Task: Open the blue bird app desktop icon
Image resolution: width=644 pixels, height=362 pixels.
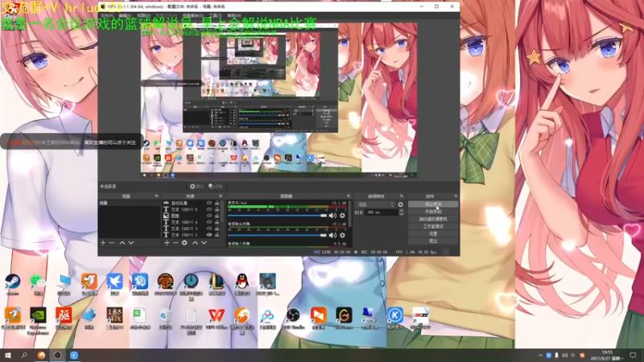Action: [x=114, y=282]
